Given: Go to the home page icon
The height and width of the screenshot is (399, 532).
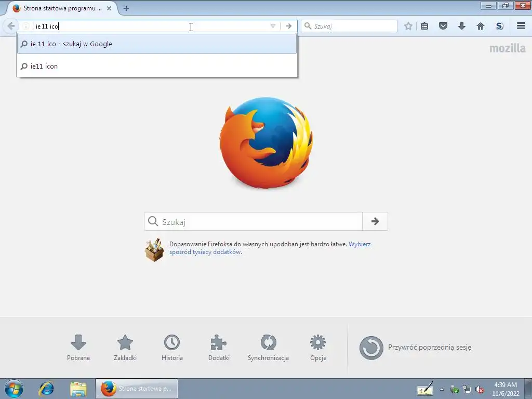Looking at the screenshot, I should tap(481, 26).
